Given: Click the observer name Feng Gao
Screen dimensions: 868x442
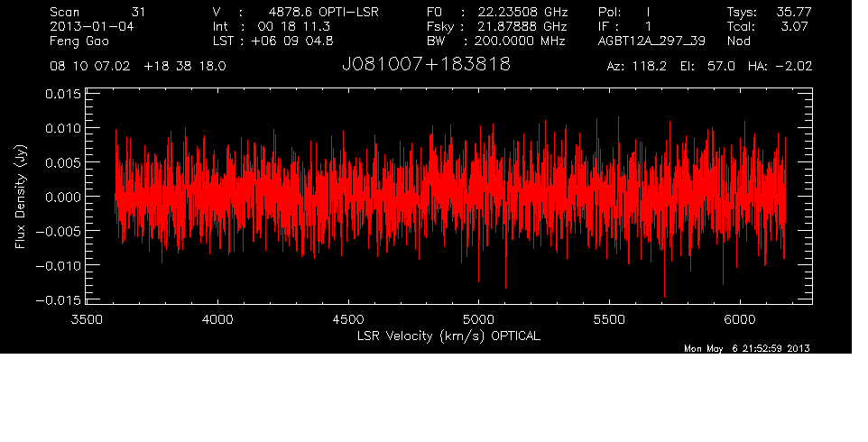Looking at the screenshot, I should point(79,41).
